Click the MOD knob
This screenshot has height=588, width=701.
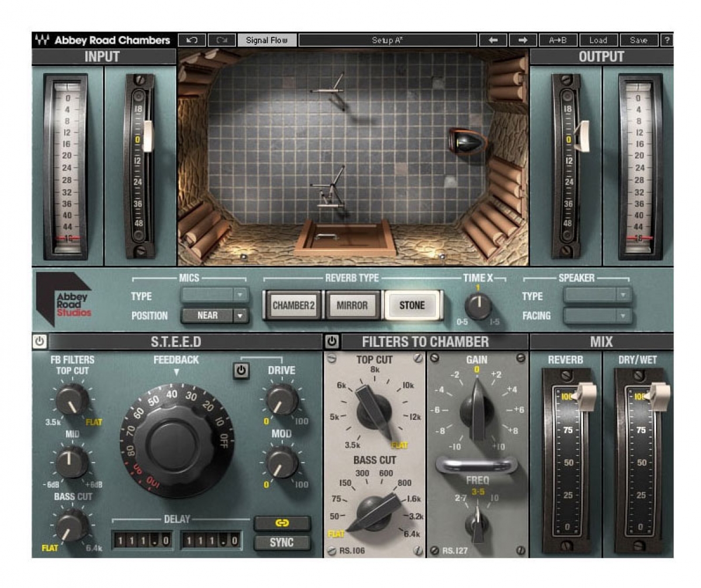click(x=282, y=462)
